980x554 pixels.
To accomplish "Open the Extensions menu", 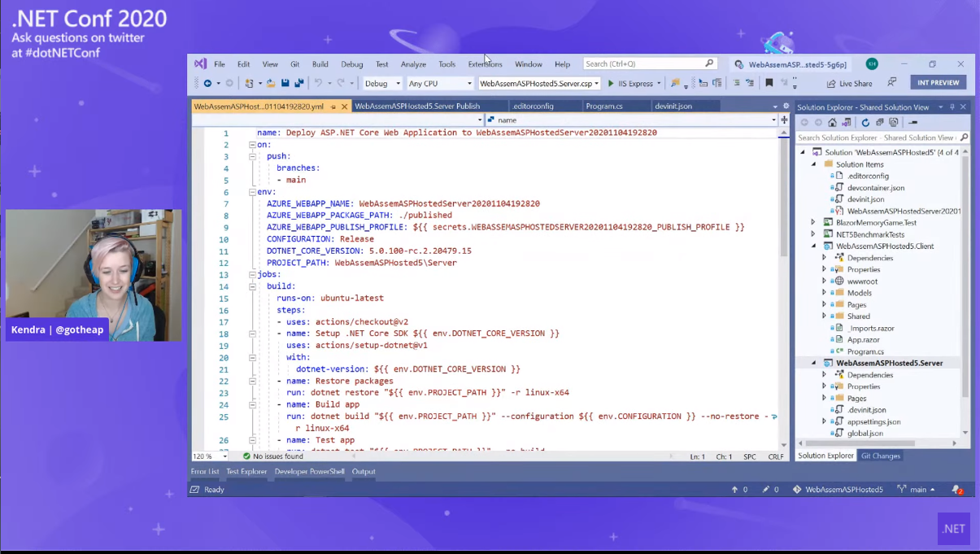I will coord(485,64).
